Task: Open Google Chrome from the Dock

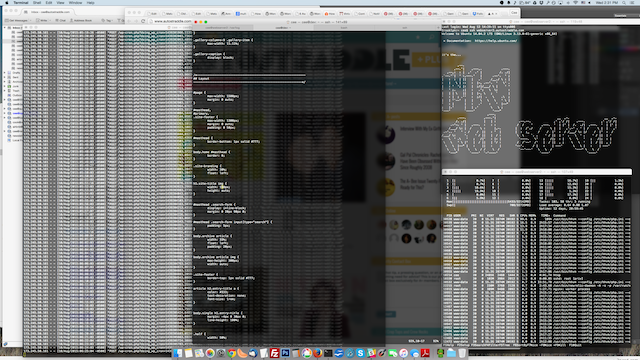Action: [232, 353]
